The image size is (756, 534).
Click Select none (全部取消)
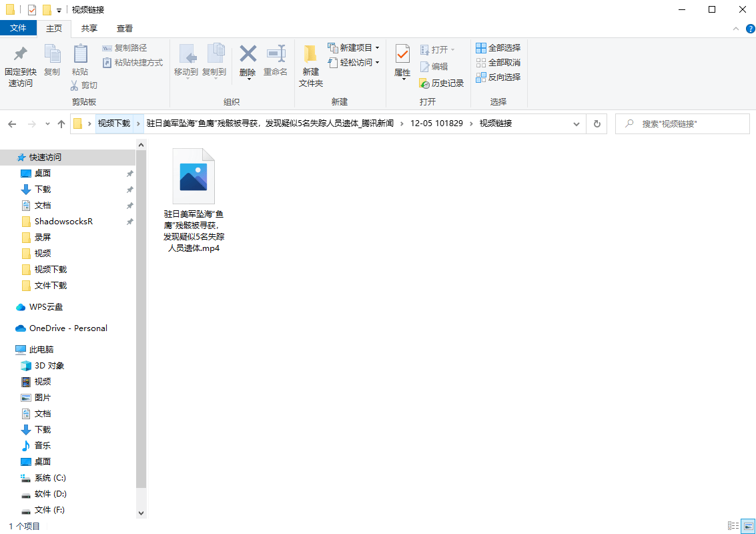click(x=498, y=63)
